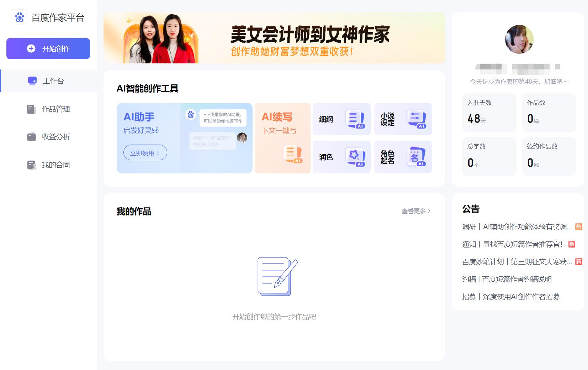Open the AI续写 tool card
The image size is (588, 370).
click(282, 138)
